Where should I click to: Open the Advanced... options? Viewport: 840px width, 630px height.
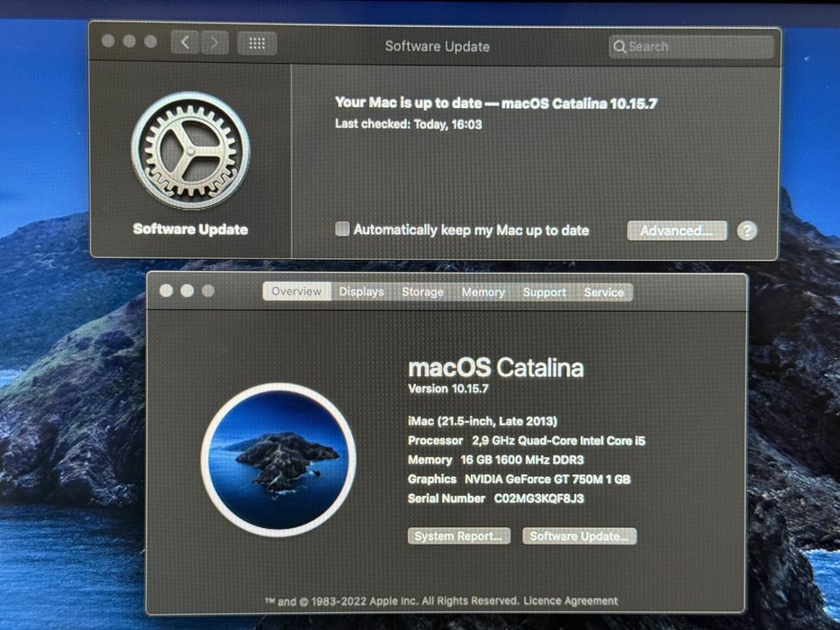677,231
